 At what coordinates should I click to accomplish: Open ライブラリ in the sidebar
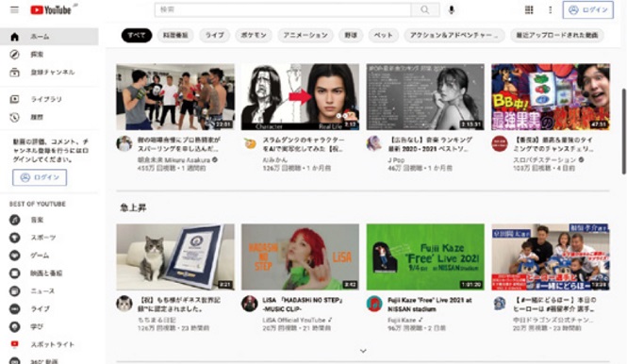pyautogui.click(x=49, y=99)
